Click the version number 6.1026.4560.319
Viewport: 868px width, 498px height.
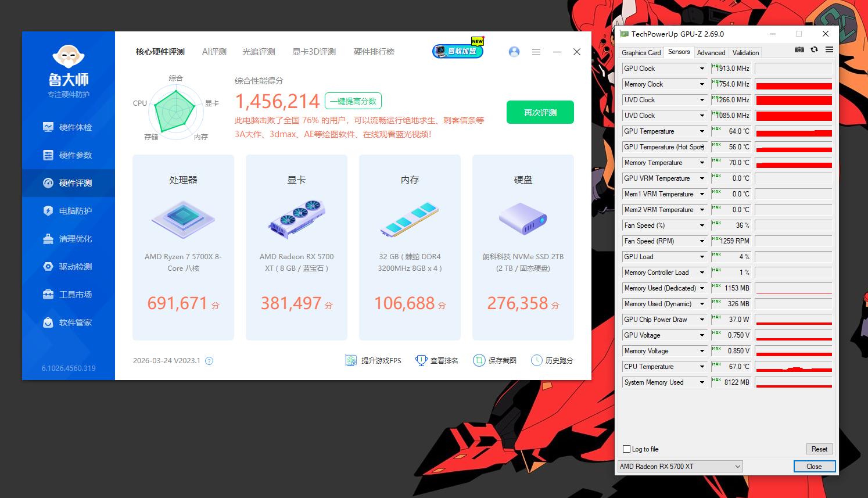click(69, 368)
